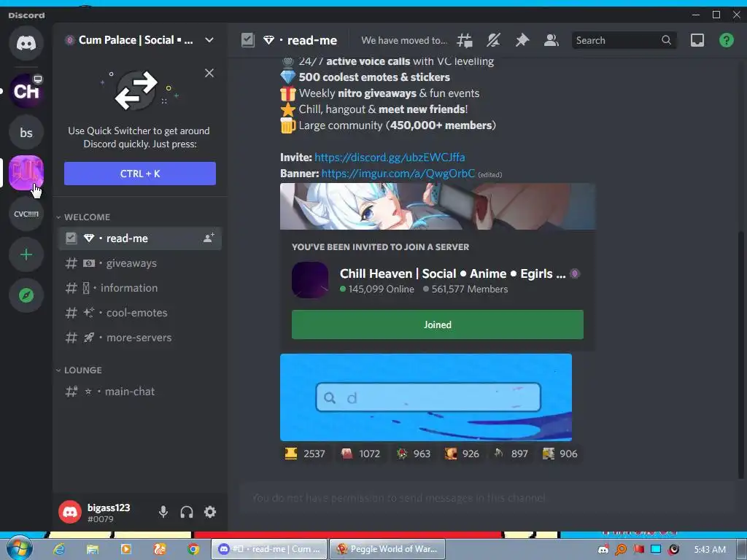Select the read-me channel
Screen dimensions: 747x560
tap(139, 238)
